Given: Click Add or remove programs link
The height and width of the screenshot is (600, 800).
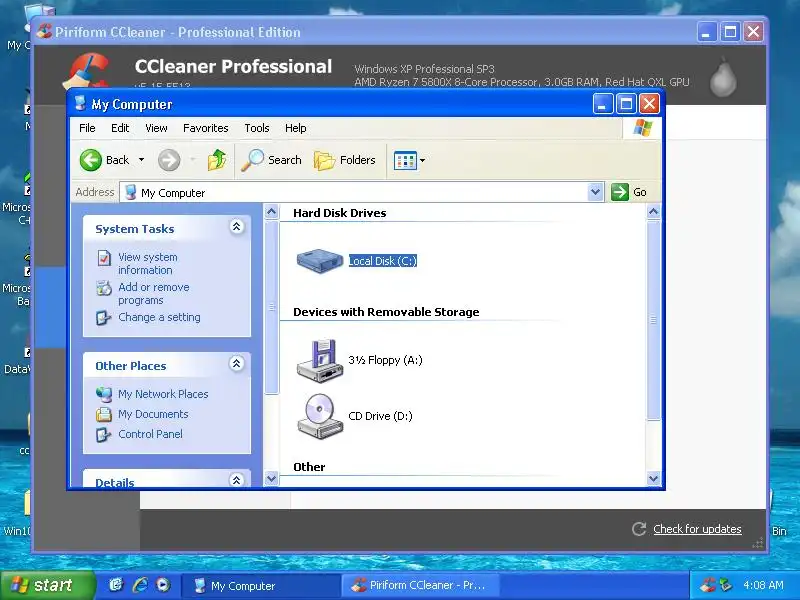Looking at the screenshot, I should pyautogui.click(x=153, y=293).
